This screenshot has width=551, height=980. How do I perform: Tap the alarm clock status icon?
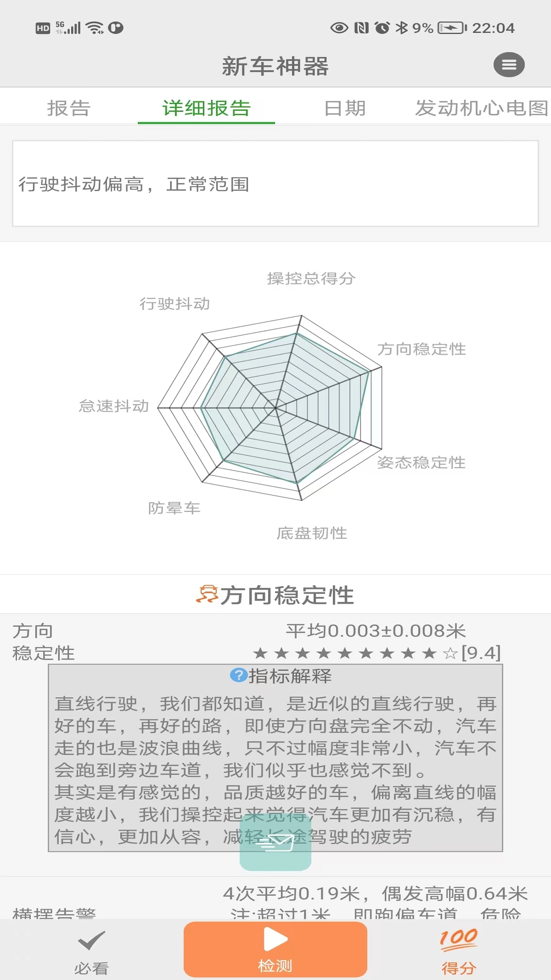(x=382, y=28)
